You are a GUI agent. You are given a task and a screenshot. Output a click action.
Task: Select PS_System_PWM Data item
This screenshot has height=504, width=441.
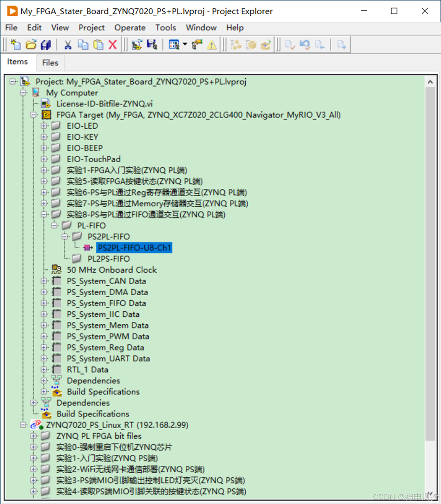(x=108, y=336)
